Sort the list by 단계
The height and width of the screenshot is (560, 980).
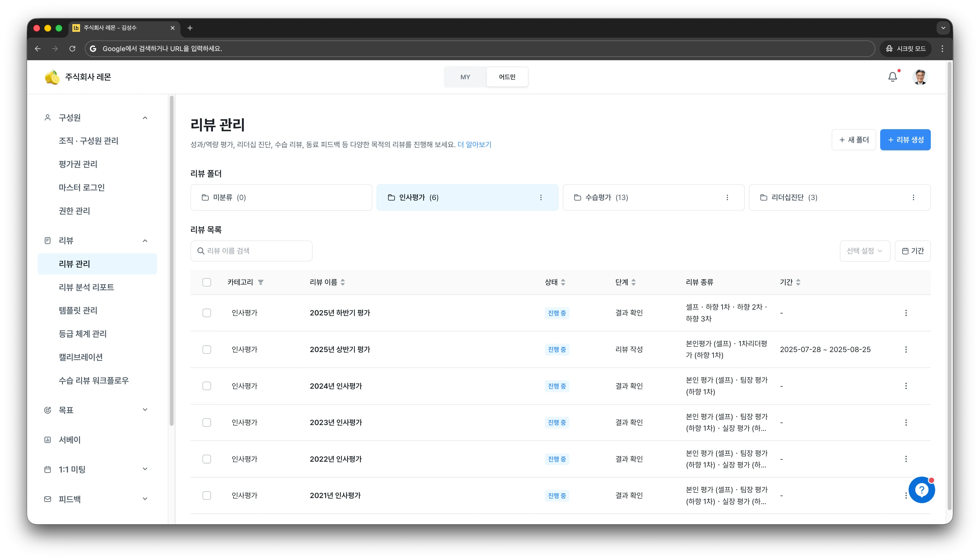pyautogui.click(x=633, y=282)
